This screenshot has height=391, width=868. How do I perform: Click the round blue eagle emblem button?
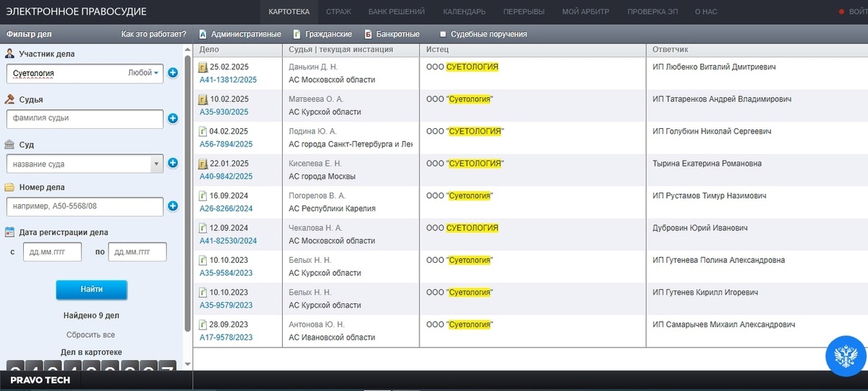846,356
